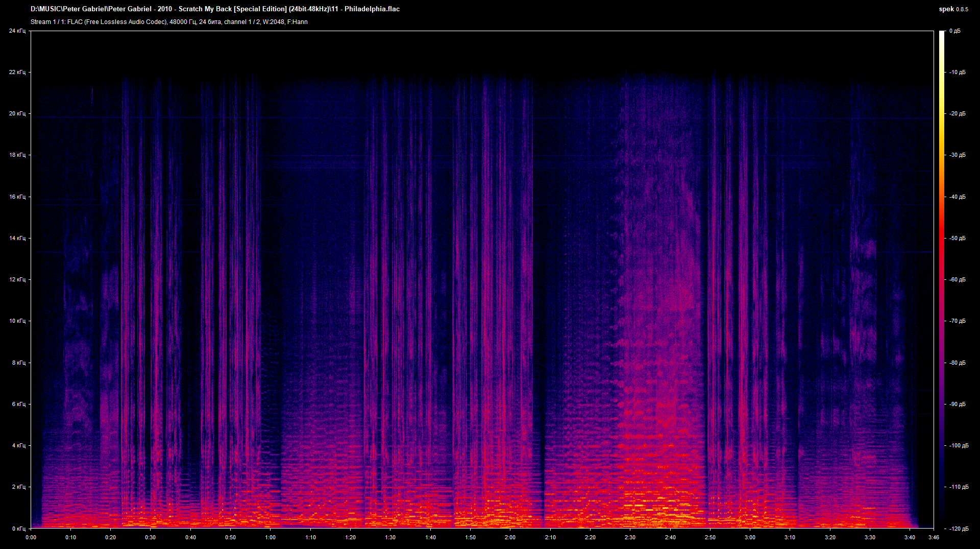Click the 3:46 end time label
Screen dimensions: 980x549
click(x=934, y=537)
